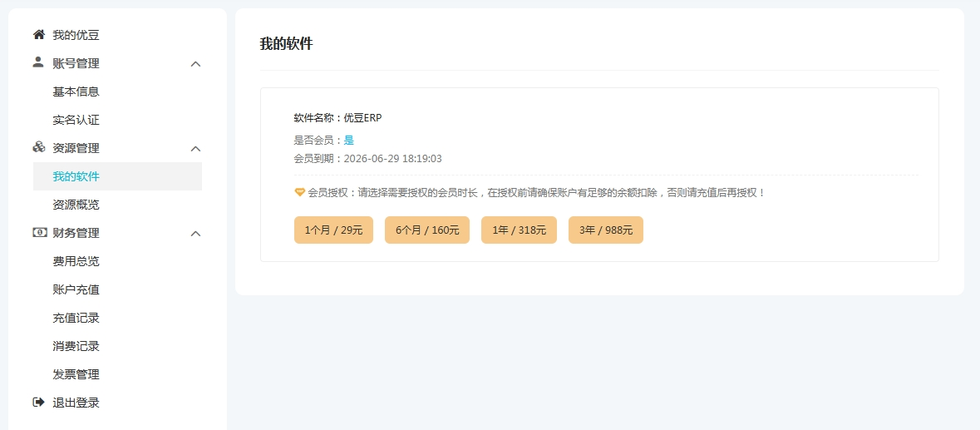The image size is (980, 430).
Task: Collapse the 资源管理 section chevron
Action: [195, 149]
